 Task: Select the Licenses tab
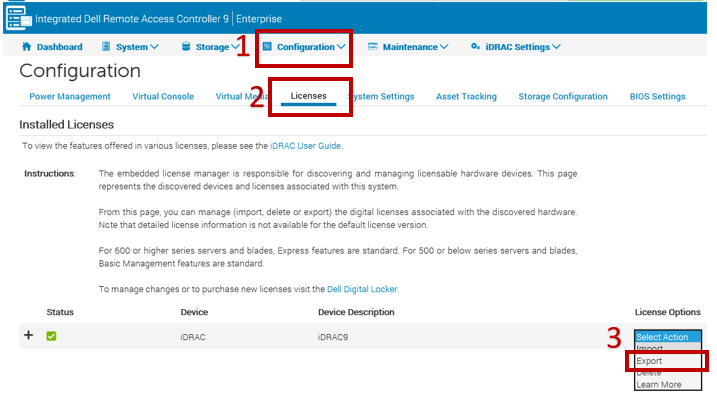click(309, 96)
